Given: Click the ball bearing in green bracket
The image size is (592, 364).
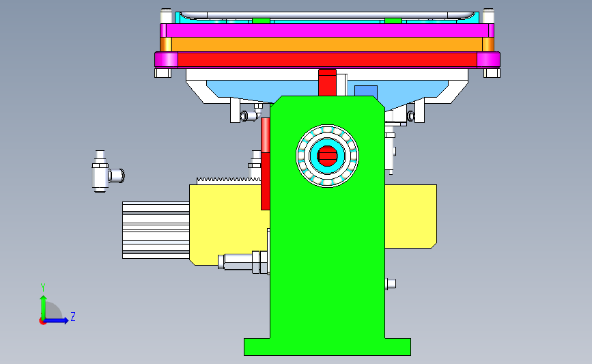Looking at the screenshot, I should [327, 156].
